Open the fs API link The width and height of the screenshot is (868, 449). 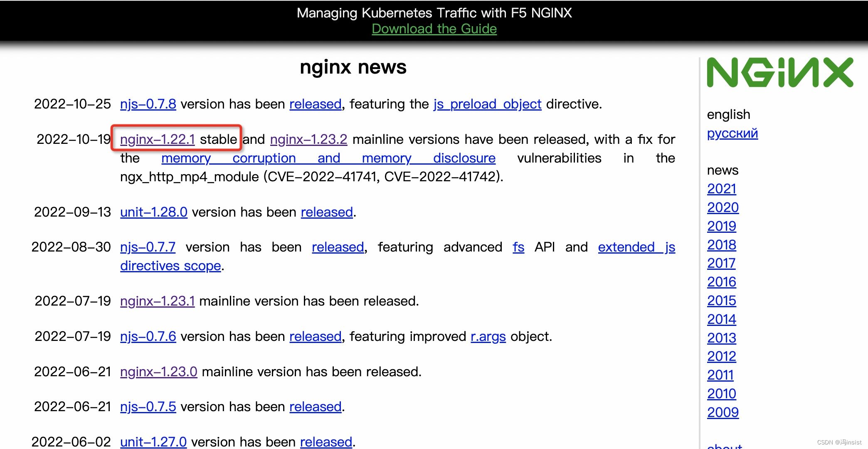click(518, 247)
